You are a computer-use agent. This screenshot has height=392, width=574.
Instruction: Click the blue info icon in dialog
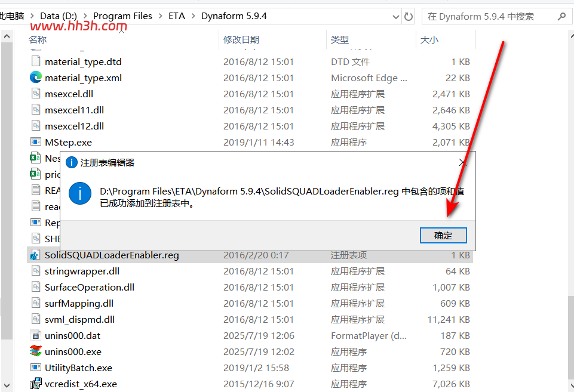(x=80, y=193)
